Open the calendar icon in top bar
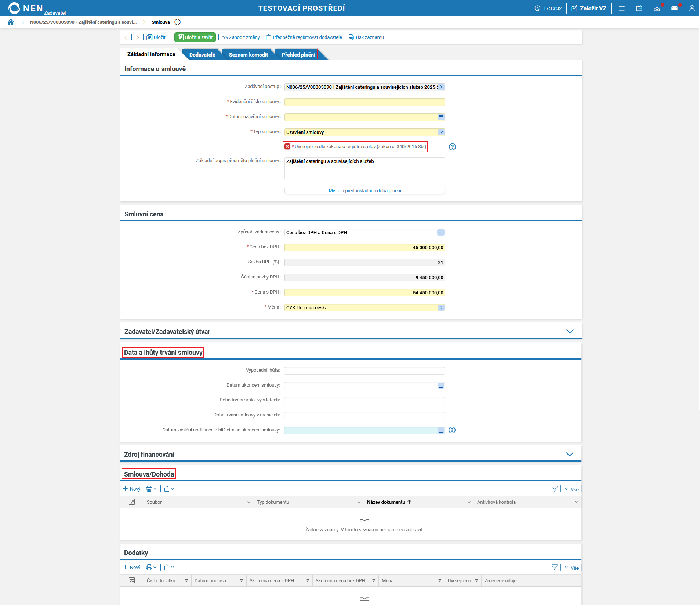 [x=639, y=8]
